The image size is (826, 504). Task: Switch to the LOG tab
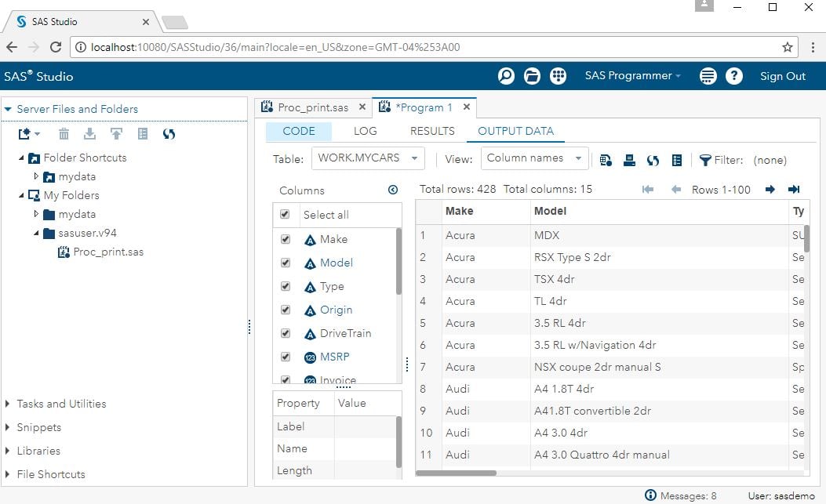click(365, 131)
